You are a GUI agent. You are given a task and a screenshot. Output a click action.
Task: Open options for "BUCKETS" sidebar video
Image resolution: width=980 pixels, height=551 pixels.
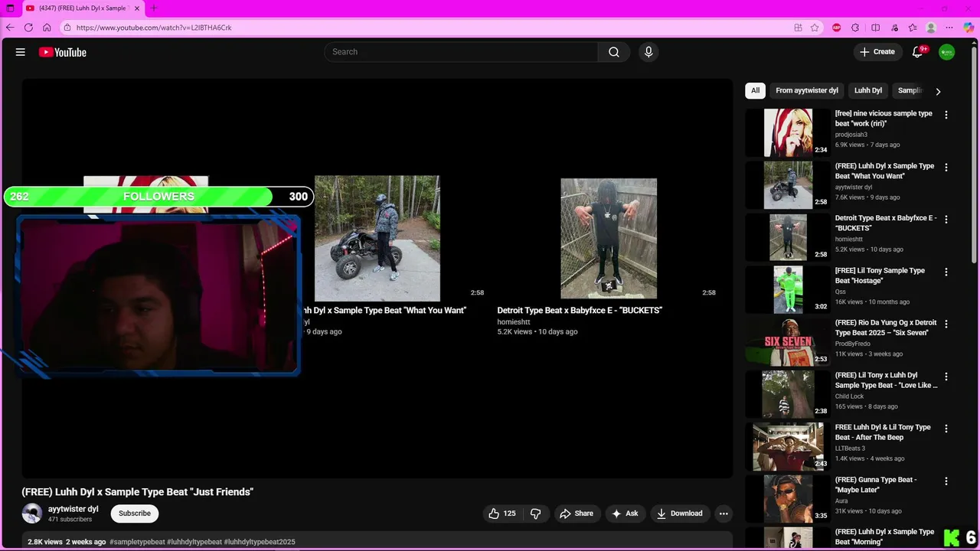click(x=946, y=219)
